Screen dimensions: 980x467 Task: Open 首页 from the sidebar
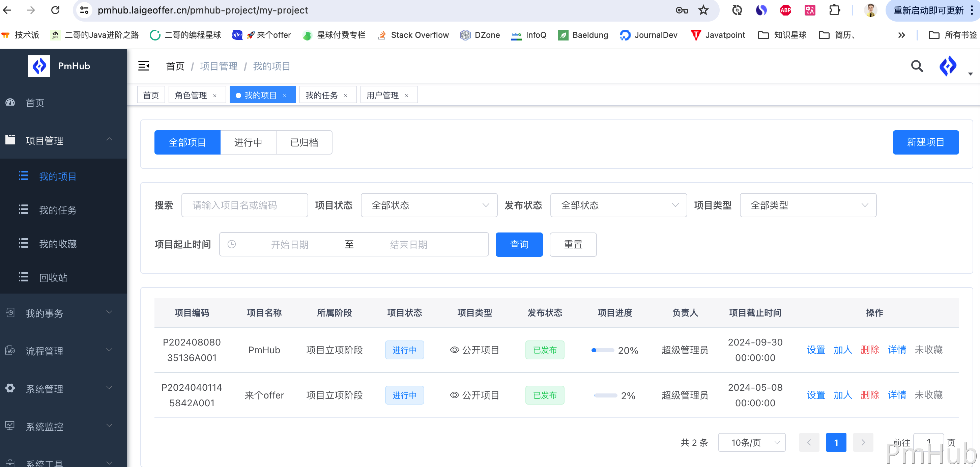35,103
